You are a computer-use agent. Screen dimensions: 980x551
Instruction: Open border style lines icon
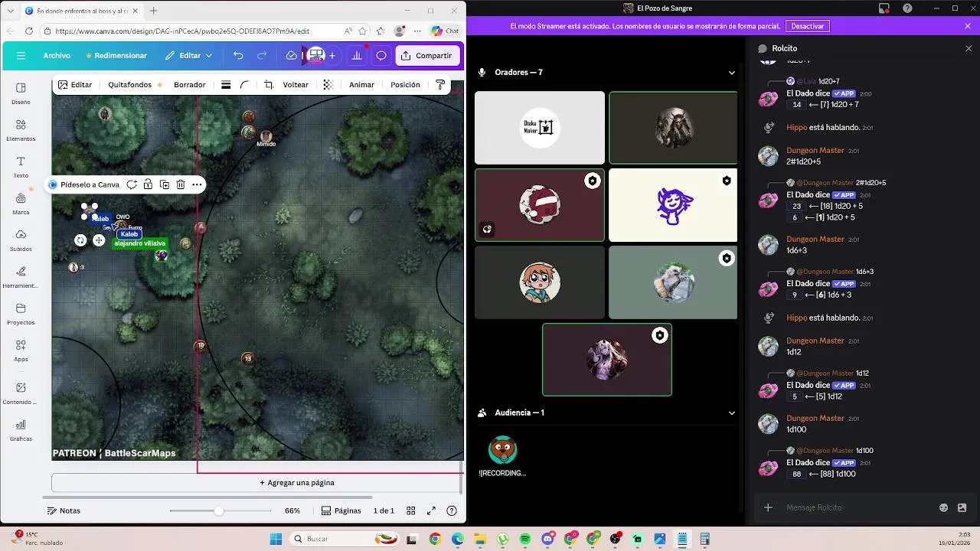tap(226, 85)
